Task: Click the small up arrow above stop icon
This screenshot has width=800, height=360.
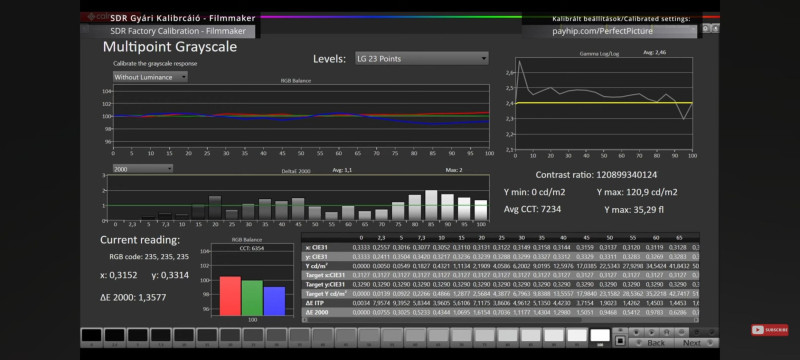Action: 620,330
